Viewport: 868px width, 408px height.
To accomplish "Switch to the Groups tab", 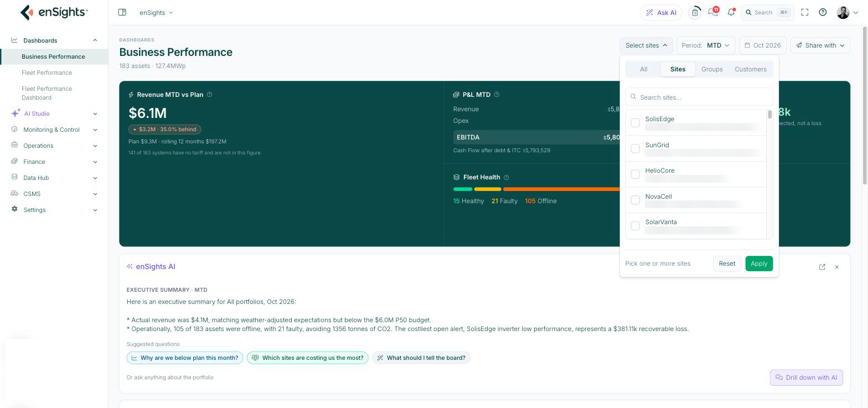I will tap(712, 69).
